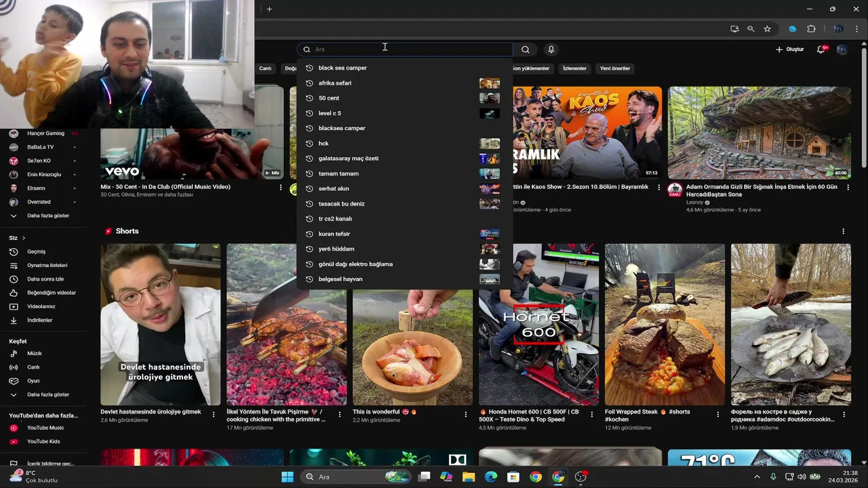Open the forest shelter video thumbnail

[759, 133]
